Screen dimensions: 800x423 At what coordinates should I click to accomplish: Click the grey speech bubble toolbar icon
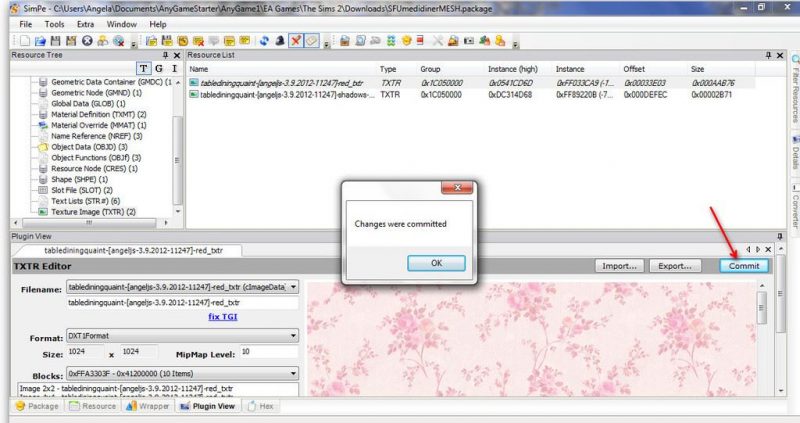pos(213,41)
